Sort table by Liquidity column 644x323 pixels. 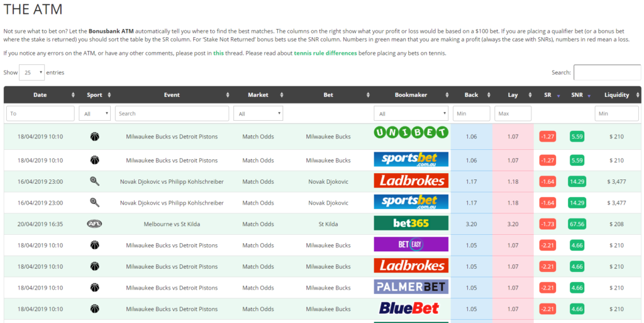617,95
